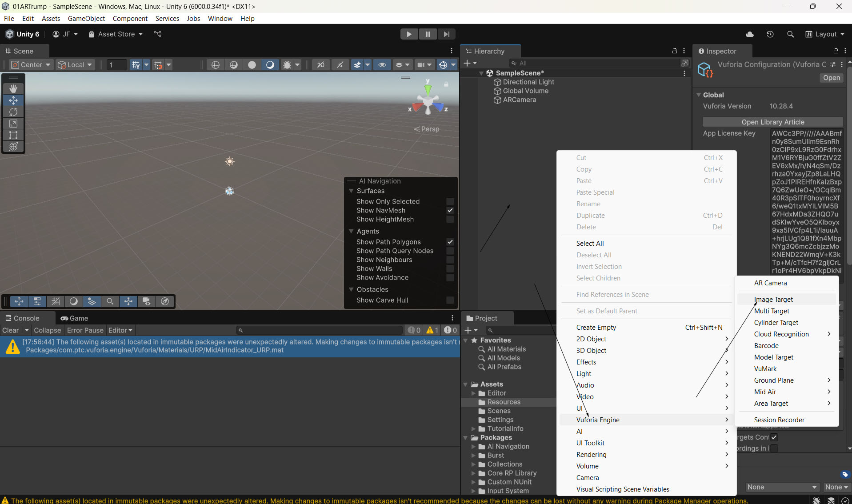This screenshot has height=504, width=852.
Task: Open the GameObject menu
Action: tap(86, 19)
